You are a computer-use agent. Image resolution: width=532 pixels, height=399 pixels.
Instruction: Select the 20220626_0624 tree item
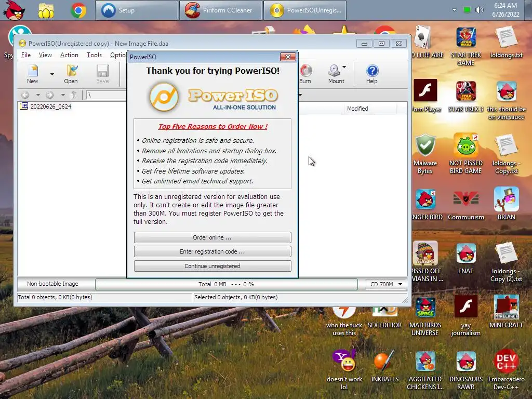[46, 107]
